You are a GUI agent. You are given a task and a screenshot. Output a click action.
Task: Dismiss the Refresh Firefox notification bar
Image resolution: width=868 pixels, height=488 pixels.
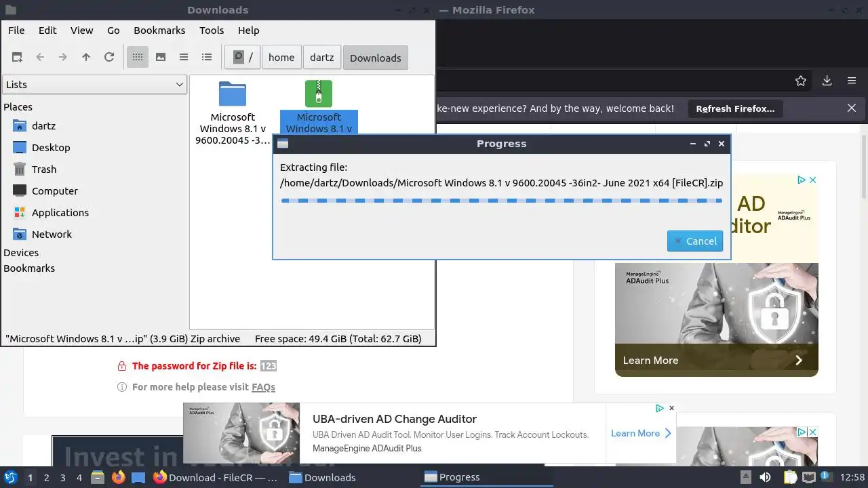pyautogui.click(x=852, y=108)
